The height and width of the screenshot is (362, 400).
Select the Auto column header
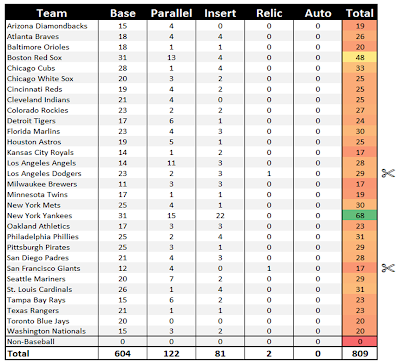click(318, 13)
